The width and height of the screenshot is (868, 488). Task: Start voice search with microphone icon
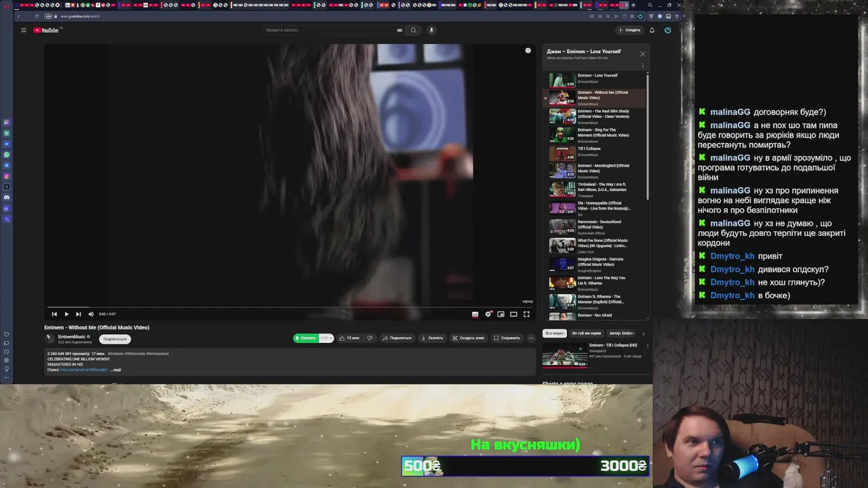pos(431,30)
